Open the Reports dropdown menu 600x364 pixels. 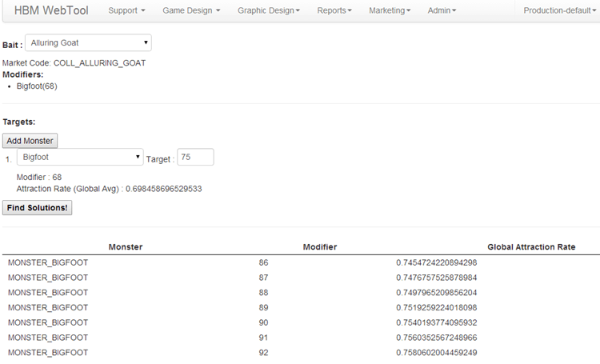334,11
